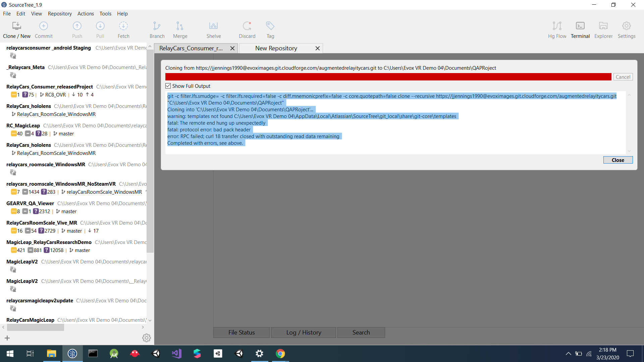Open the Actions menu
The image size is (644, 362).
86,14
